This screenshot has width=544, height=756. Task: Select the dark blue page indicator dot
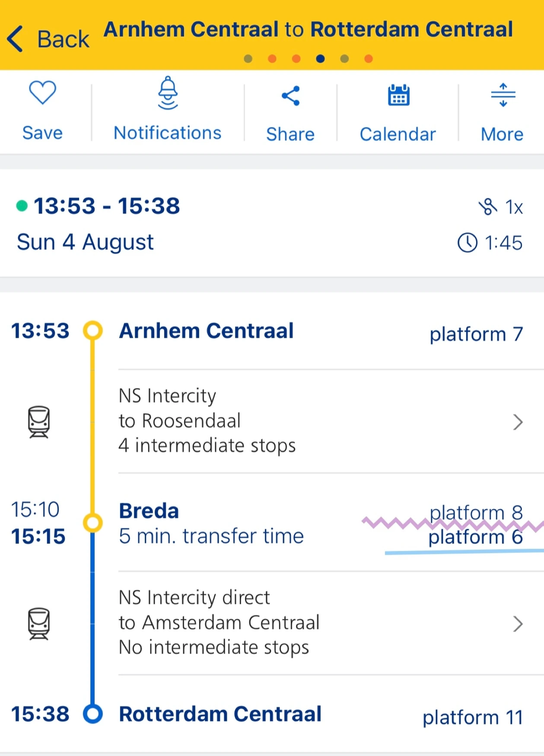pos(320,59)
